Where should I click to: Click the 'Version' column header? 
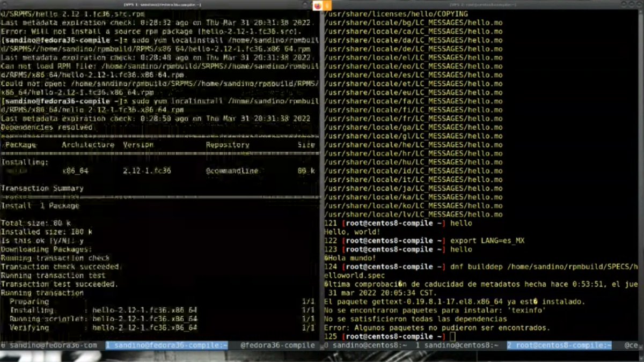coord(138,145)
